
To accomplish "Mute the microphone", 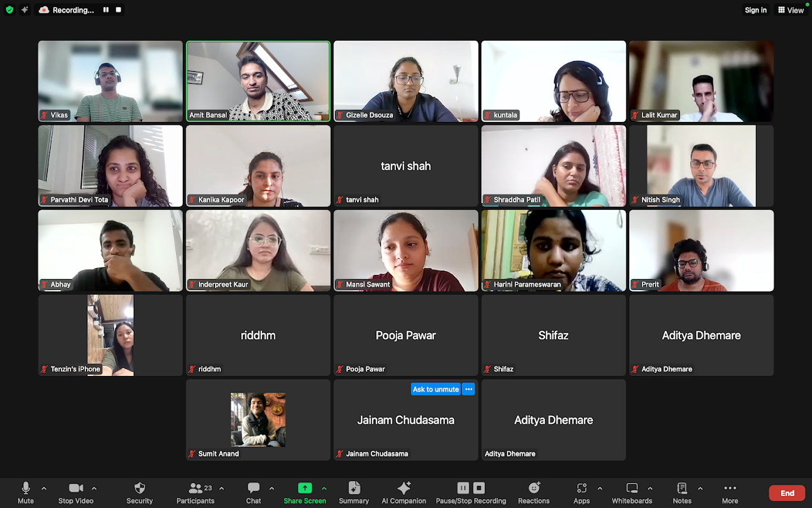I will pyautogui.click(x=26, y=493).
